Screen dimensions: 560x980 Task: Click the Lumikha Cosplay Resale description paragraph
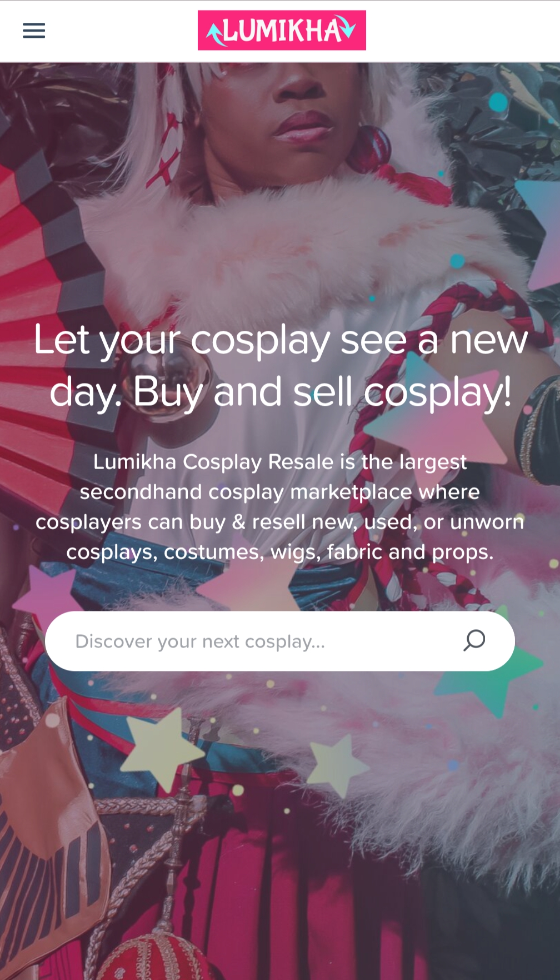pos(280,507)
